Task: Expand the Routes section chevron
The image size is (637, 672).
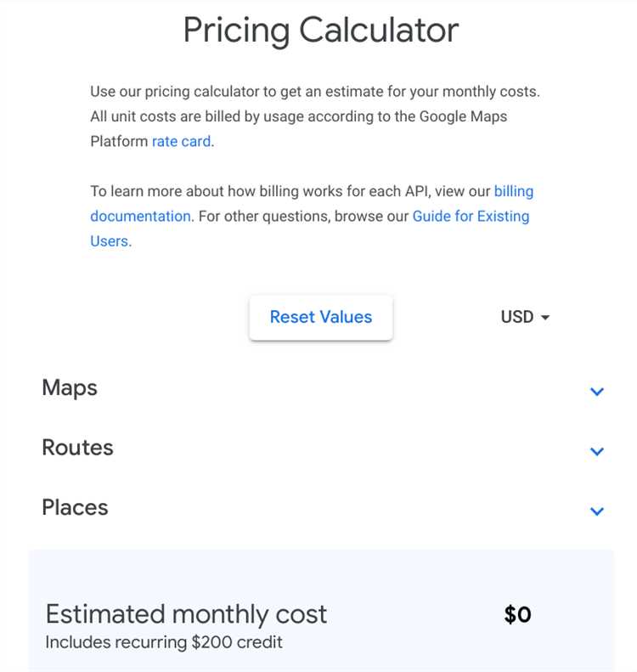Action: click(597, 451)
